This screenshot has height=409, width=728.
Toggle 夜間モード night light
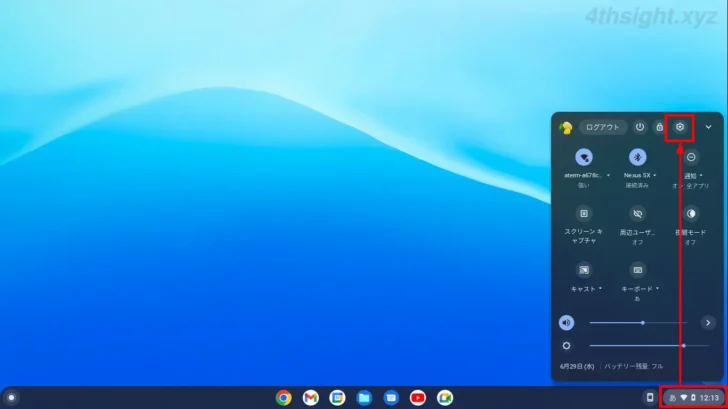point(691,214)
